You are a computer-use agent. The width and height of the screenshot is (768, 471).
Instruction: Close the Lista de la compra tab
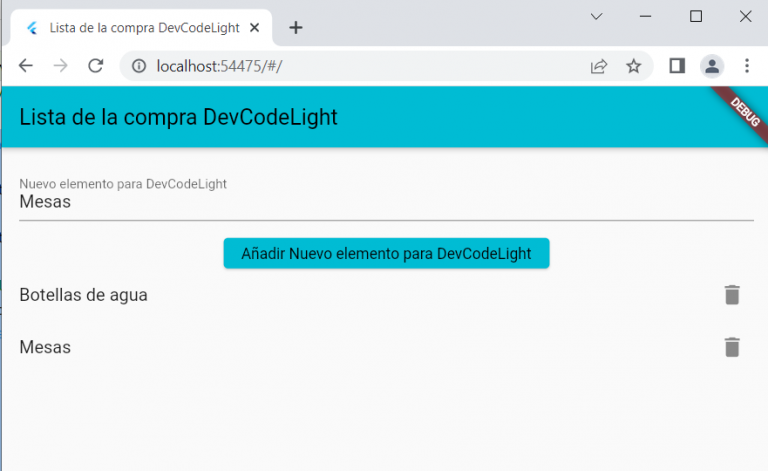[x=260, y=27]
